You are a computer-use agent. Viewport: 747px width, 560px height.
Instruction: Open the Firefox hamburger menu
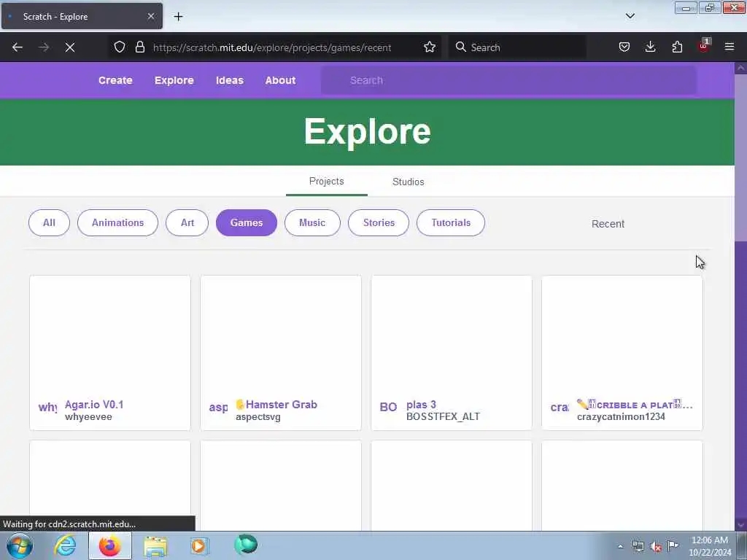pos(729,47)
